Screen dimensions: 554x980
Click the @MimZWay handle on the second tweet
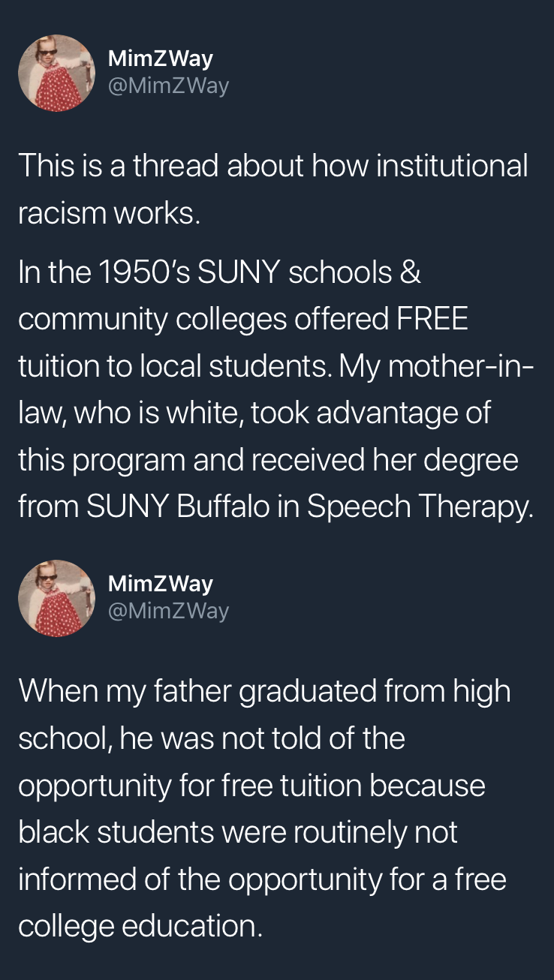(x=168, y=612)
